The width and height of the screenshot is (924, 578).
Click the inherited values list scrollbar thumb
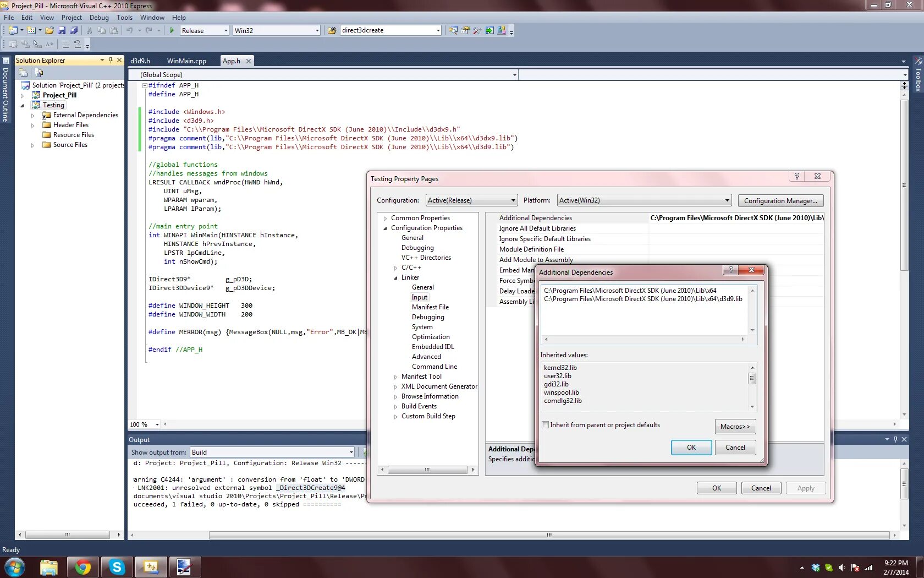(752, 378)
